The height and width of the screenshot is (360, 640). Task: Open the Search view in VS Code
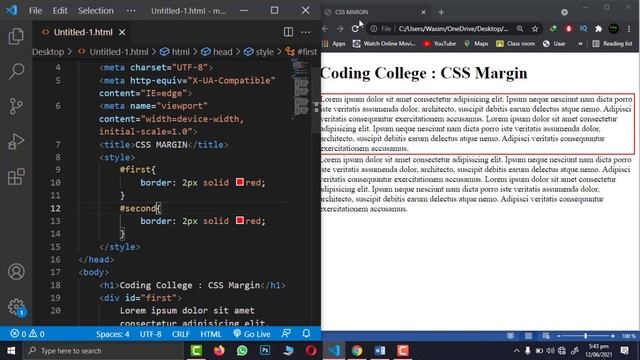[16, 71]
